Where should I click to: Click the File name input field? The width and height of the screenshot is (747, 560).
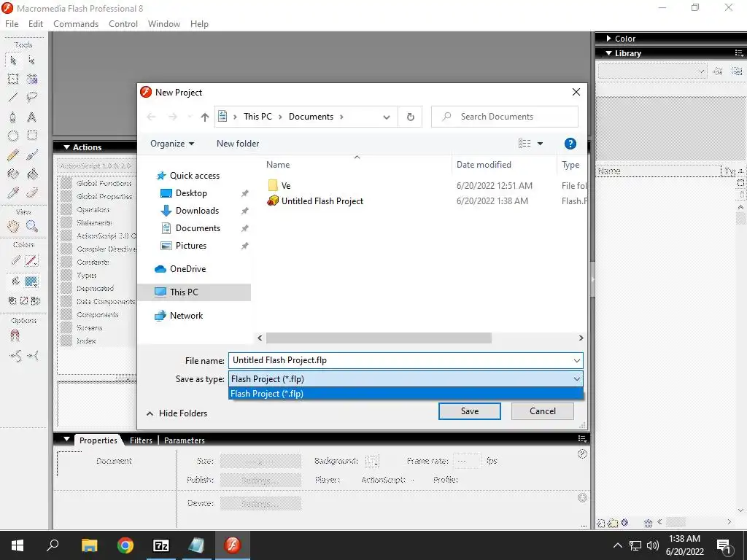coord(400,360)
